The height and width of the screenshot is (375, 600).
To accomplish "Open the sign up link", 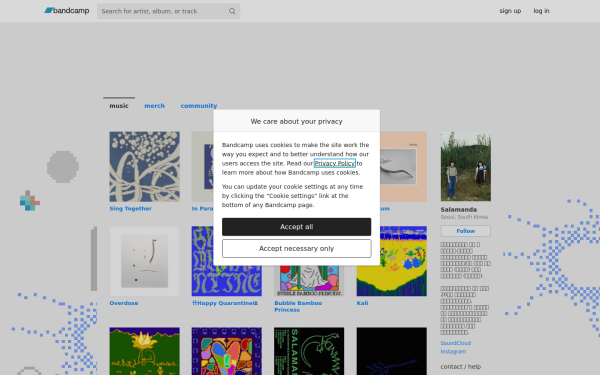I will [510, 11].
